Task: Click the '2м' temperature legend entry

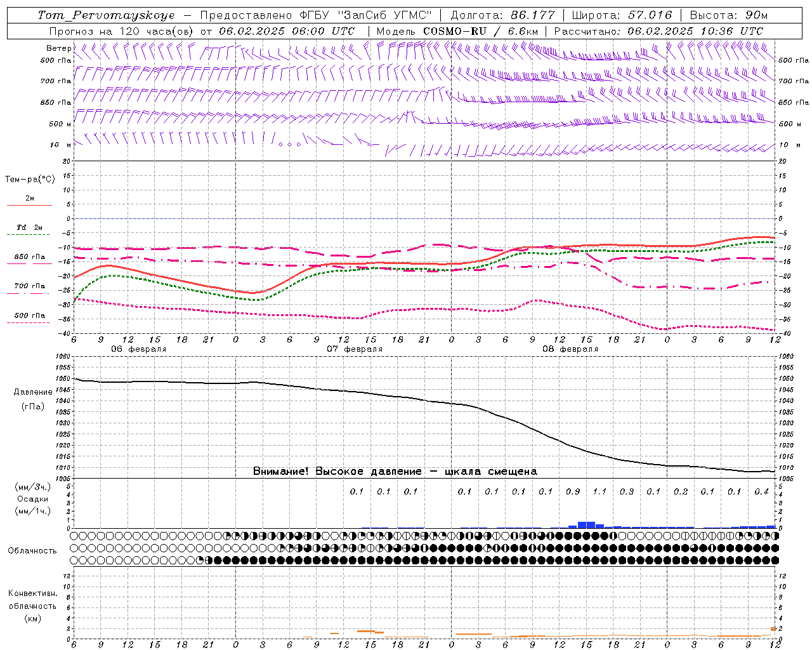Action: 30,199
